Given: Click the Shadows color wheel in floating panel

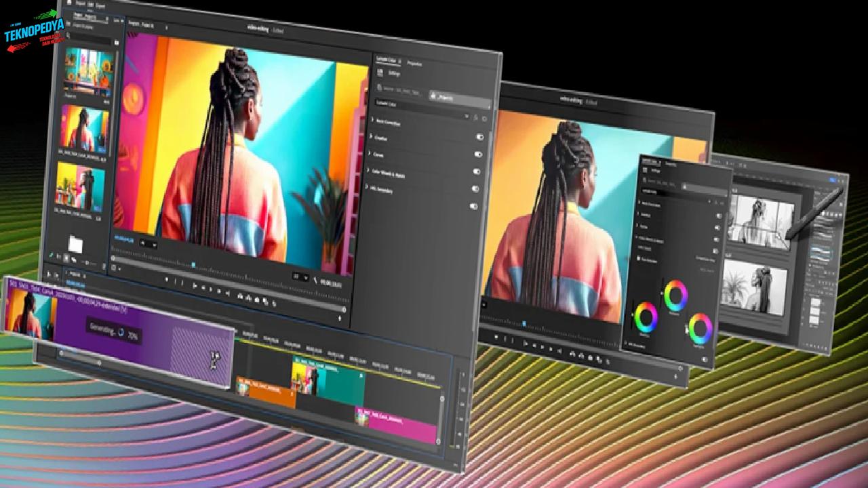Looking at the screenshot, I should pos(645,317).
